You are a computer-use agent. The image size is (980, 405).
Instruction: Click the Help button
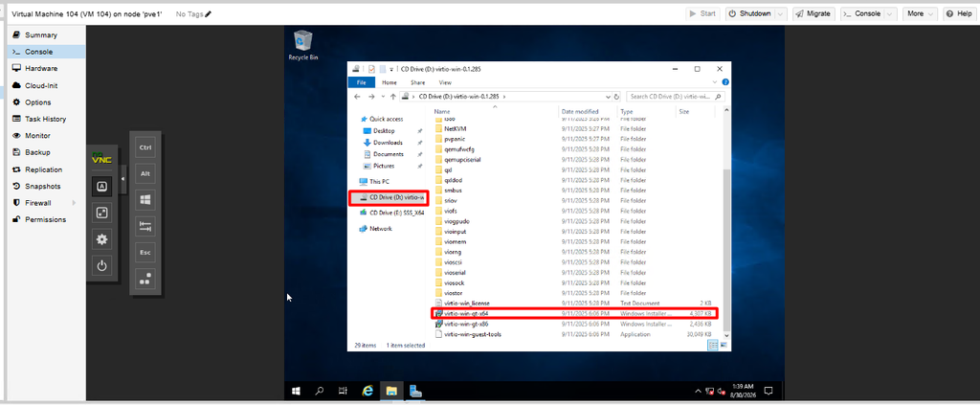click(x=959, y=13)
